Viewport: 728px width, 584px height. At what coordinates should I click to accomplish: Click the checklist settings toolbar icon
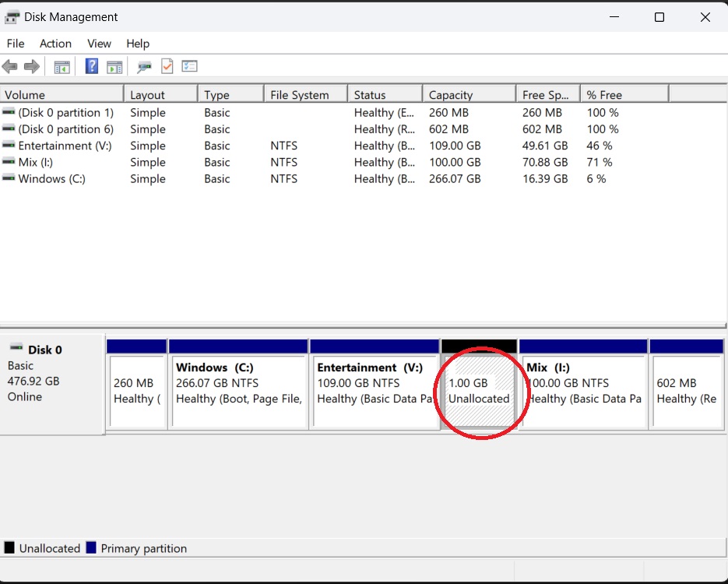pyautogui.click(x=190, y=67)
